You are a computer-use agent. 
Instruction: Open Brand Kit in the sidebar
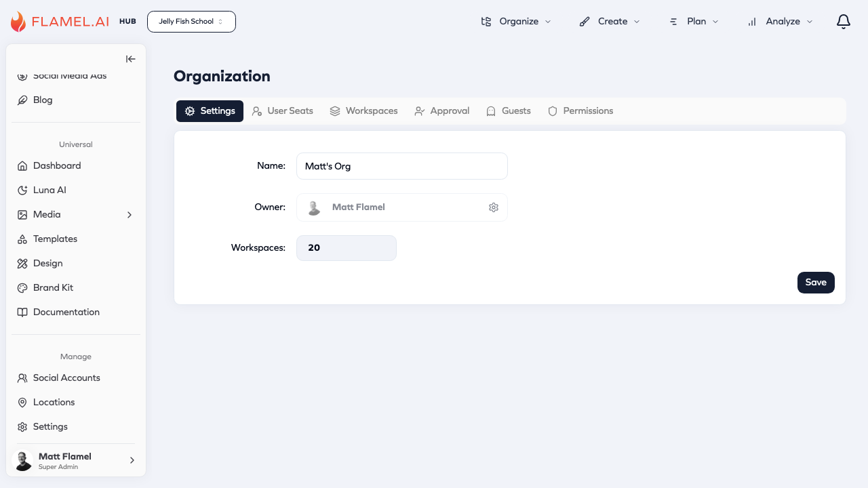[x=76, y=287]
